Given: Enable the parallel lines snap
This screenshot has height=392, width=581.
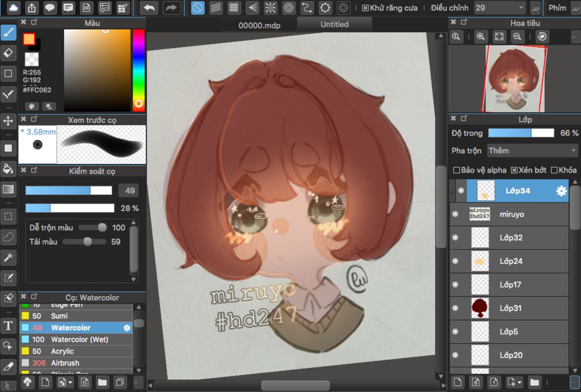Looking at the screenshot, I should click(x=216, y=7).
